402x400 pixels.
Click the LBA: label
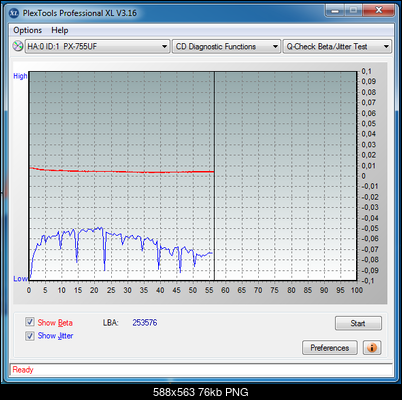(x=111, y=323)
